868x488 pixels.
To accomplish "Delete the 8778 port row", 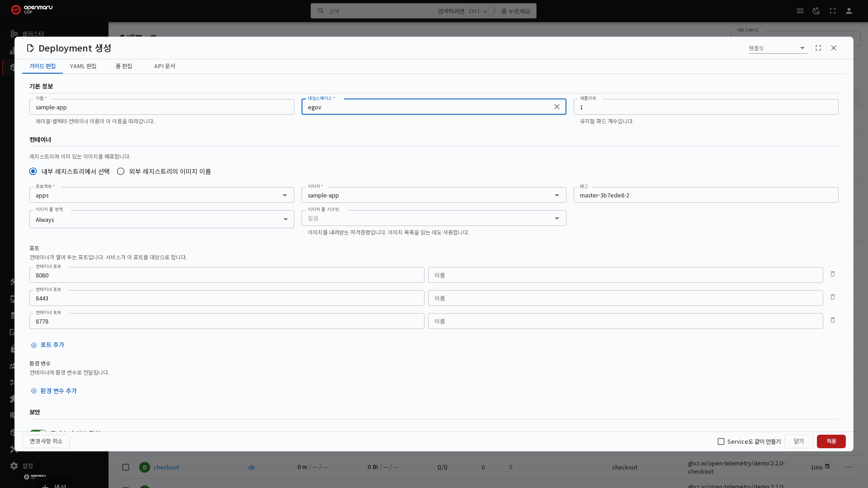I will tap(833, 320).
